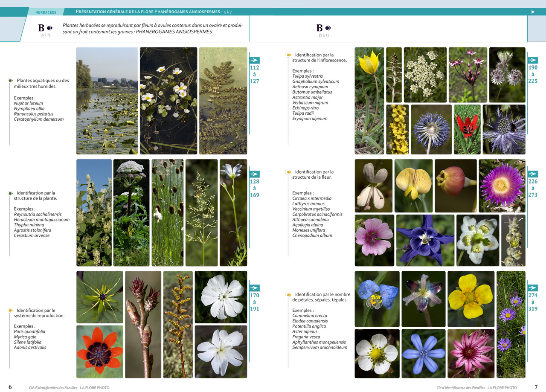Click arrow icon for pages 128 à 169
Viewport: 546px width, 392px height.
pos(254,174)
